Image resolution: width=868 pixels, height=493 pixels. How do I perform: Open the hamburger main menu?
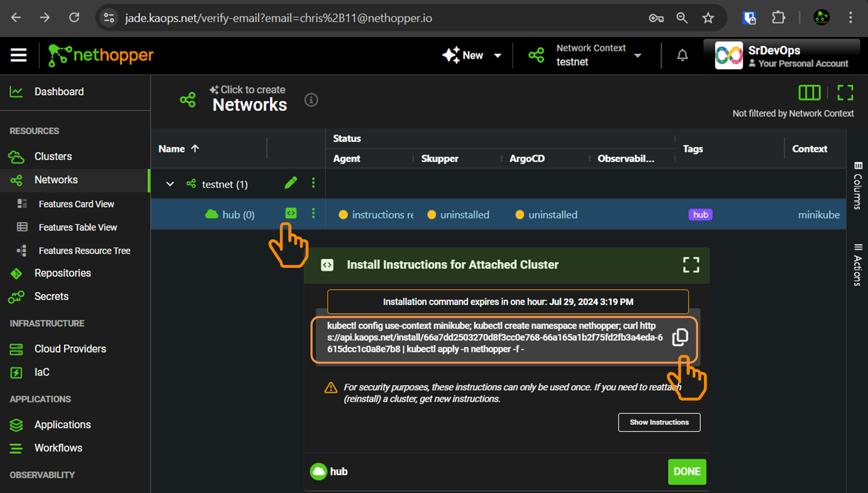pos(19,55)
